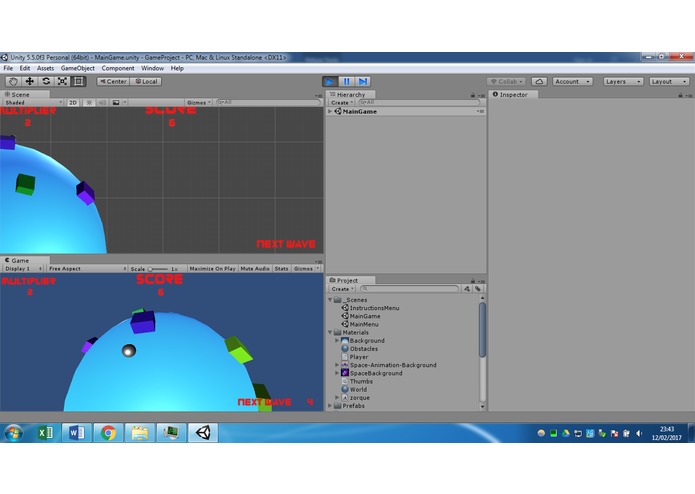
Task: Open the Layers dropdown
Action: click(x=623, y=82)
